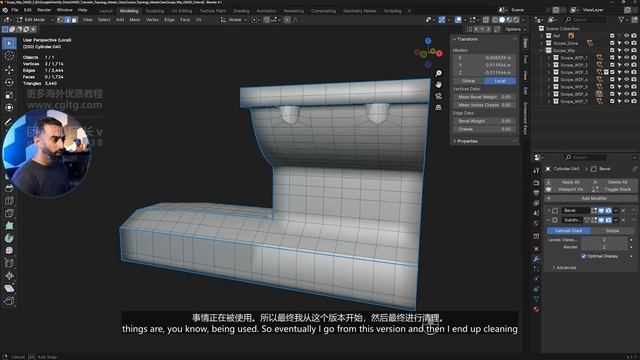
Task: Remove the Subdivision modifier with X
Action: pyautogui.click(x=623, y=220)
